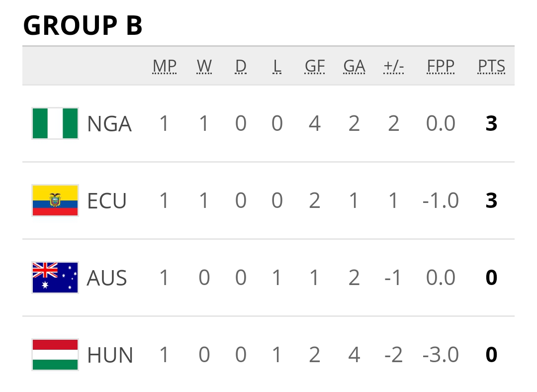
Task: Click the D column header
Action: (x=241, y=66)
